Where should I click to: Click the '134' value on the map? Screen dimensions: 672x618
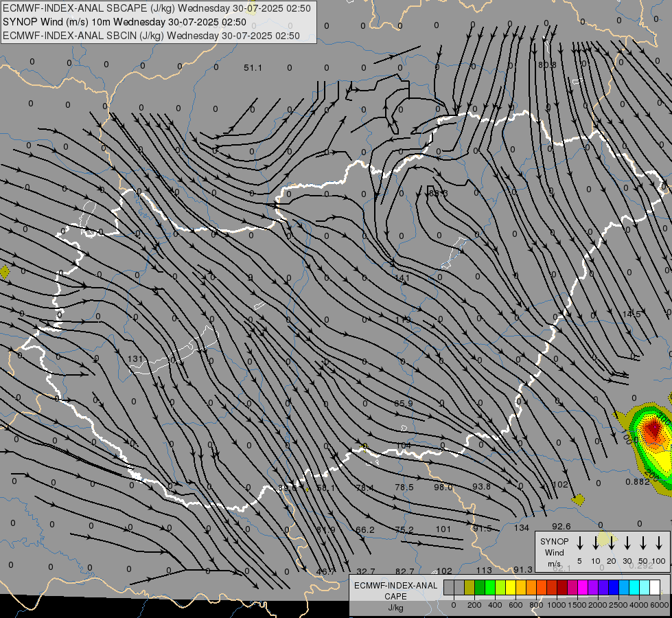[x=522, y=528]
